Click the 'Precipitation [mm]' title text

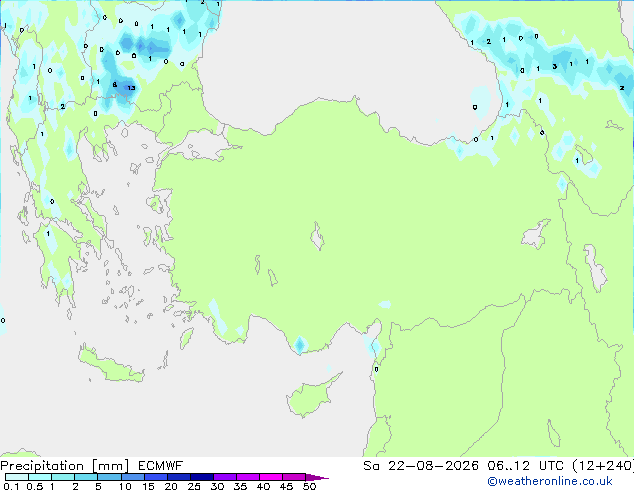pyautogui.click(x=65, y=466)
